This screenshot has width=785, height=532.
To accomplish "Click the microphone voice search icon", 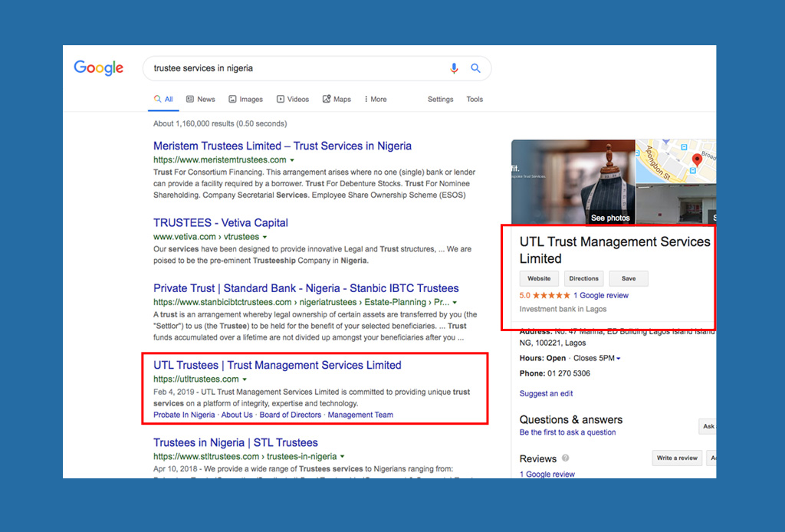I will 454,68.
